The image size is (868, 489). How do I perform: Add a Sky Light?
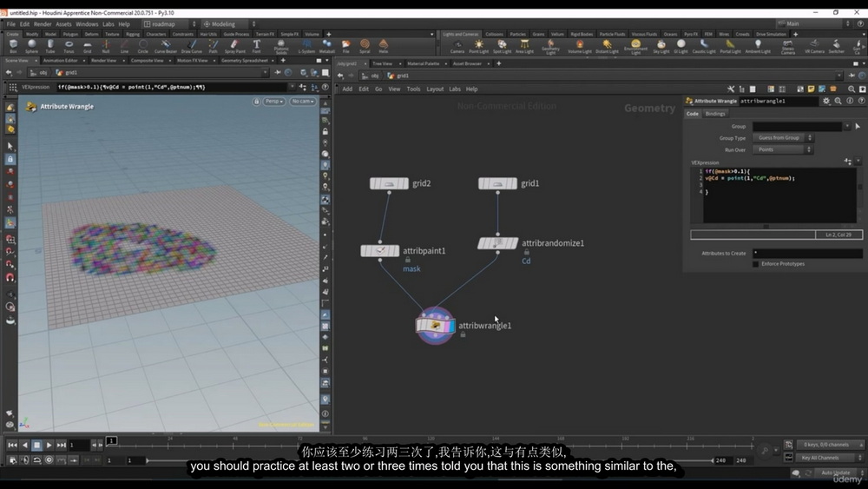pyautogui.click(x=661, y=46)
